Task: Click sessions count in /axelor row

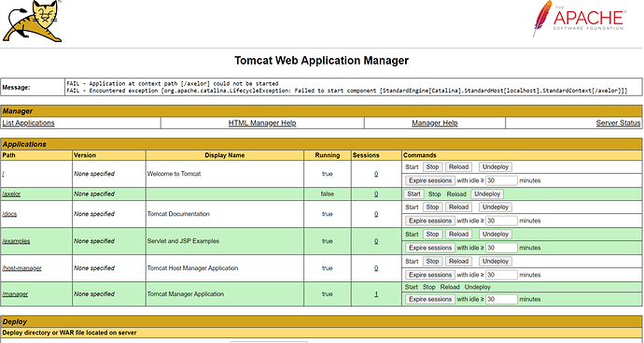Action: pyautogui.click(x=376, y=194)
